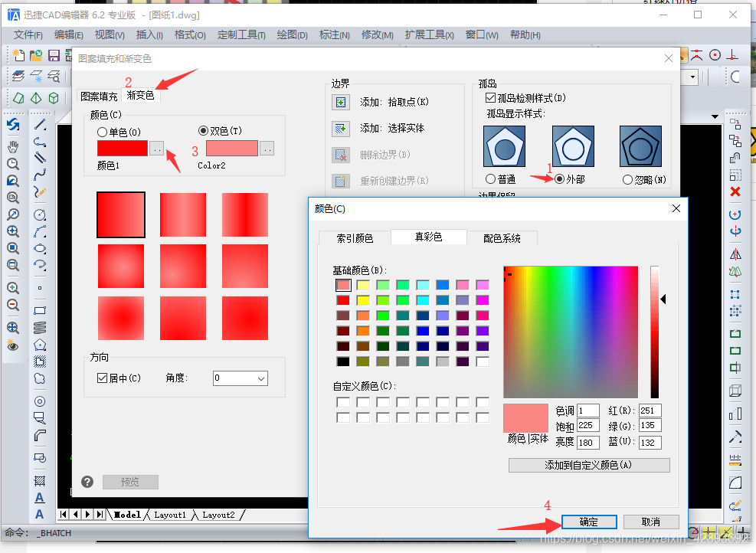The height and width of the screenshot is (553, 756).
Task: Select the Revision cloud tool
Action: [x=40, y=379]
